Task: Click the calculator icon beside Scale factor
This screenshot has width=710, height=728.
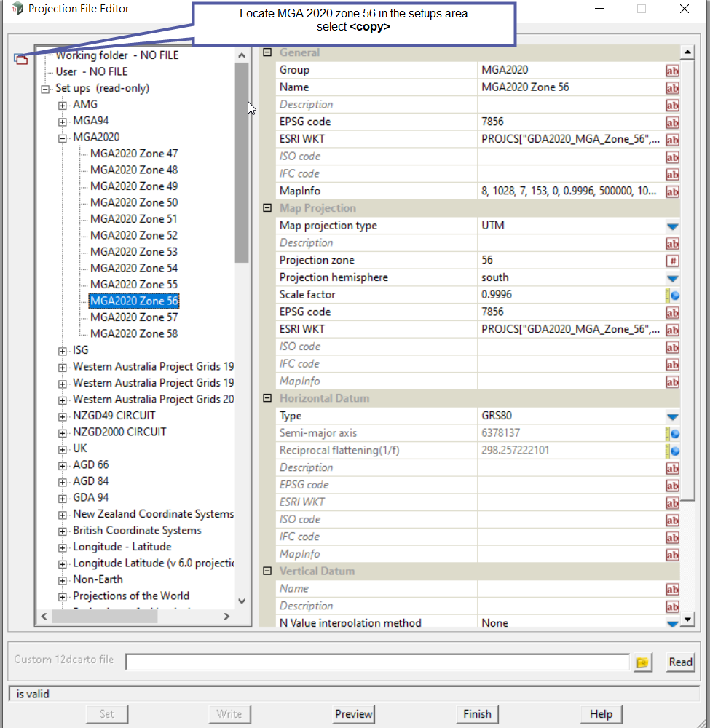Action: coord(672,296)
